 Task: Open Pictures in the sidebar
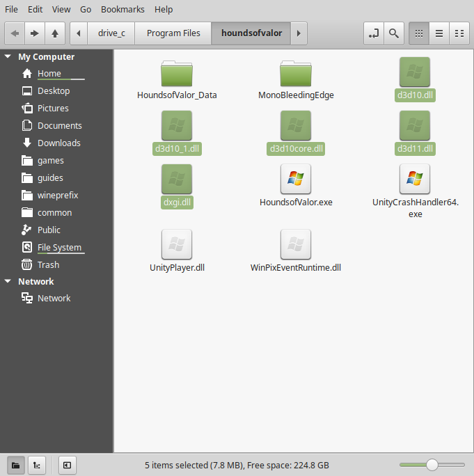(x=56, y=108)
